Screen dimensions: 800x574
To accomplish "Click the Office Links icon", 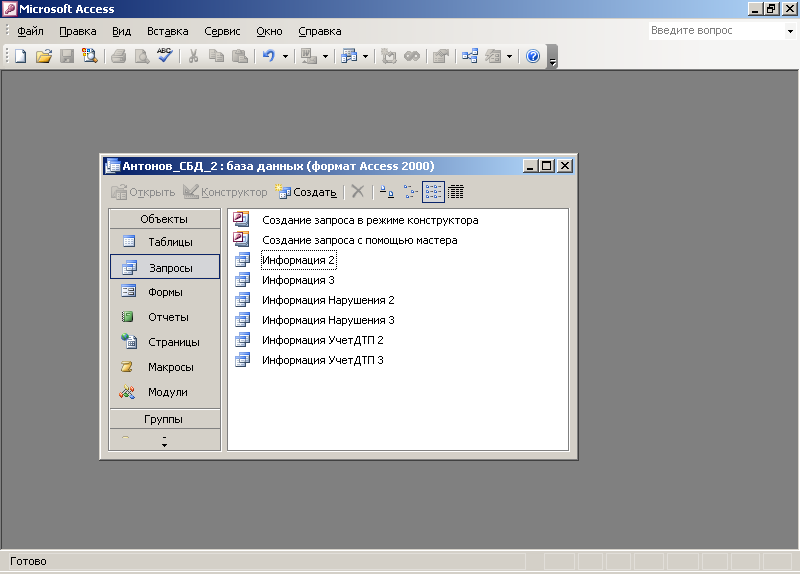I will click(x=309, y=56).
